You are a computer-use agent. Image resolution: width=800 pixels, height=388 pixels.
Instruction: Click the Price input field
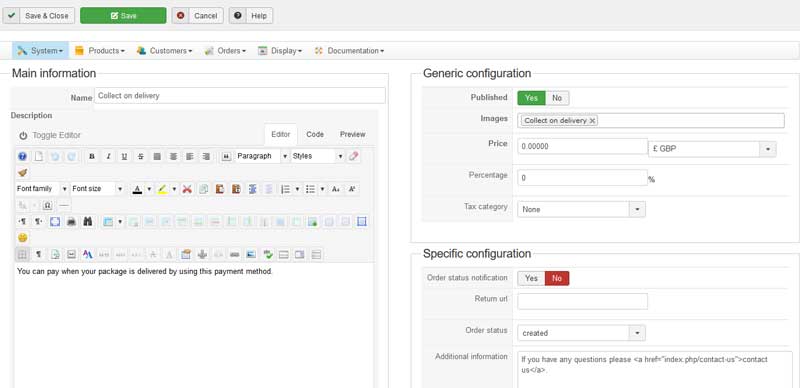coord(583,147)
